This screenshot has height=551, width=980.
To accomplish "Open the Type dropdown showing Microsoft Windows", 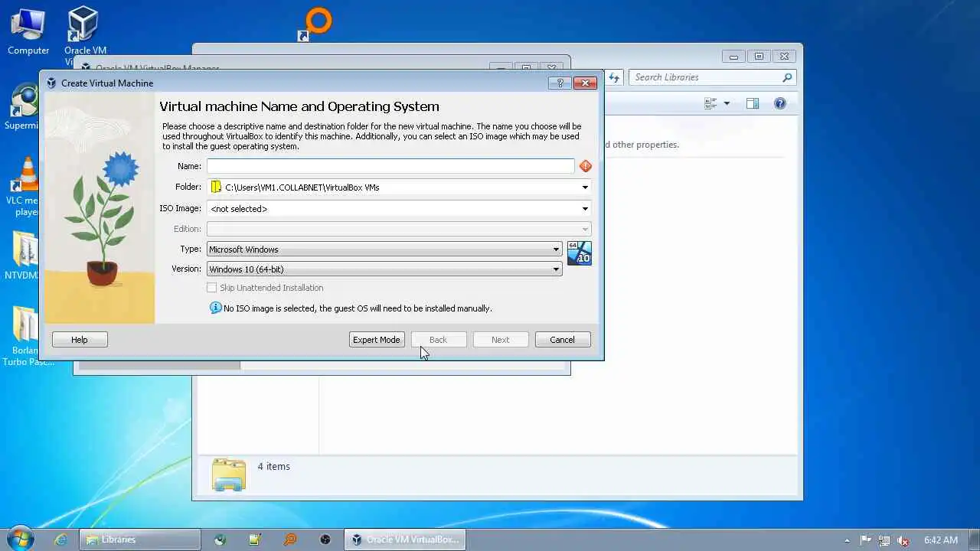I will tap(384, 249).
